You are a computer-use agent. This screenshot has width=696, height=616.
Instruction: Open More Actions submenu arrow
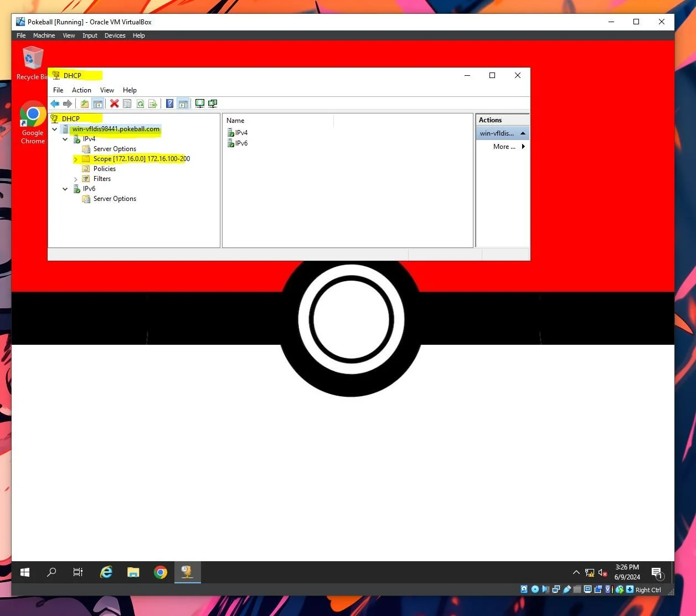523,147
